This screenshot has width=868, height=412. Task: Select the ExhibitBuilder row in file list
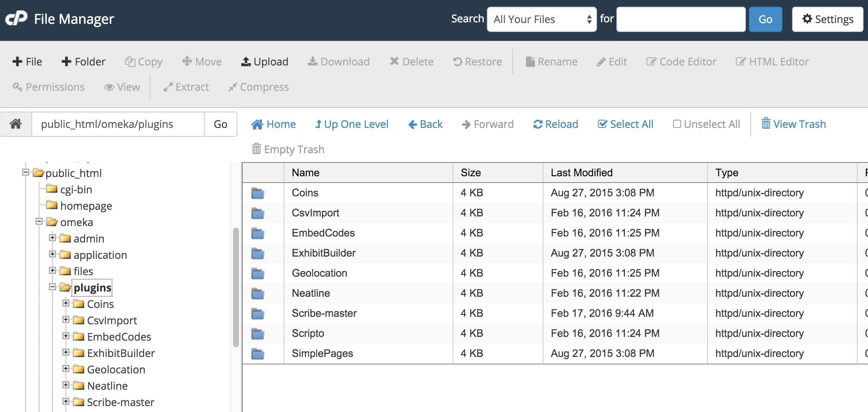tap(555, 253)
